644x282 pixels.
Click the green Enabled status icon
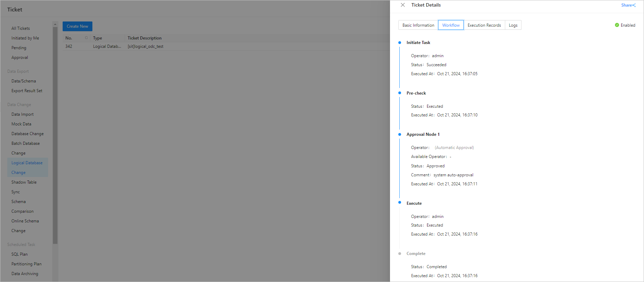[617, 25]
